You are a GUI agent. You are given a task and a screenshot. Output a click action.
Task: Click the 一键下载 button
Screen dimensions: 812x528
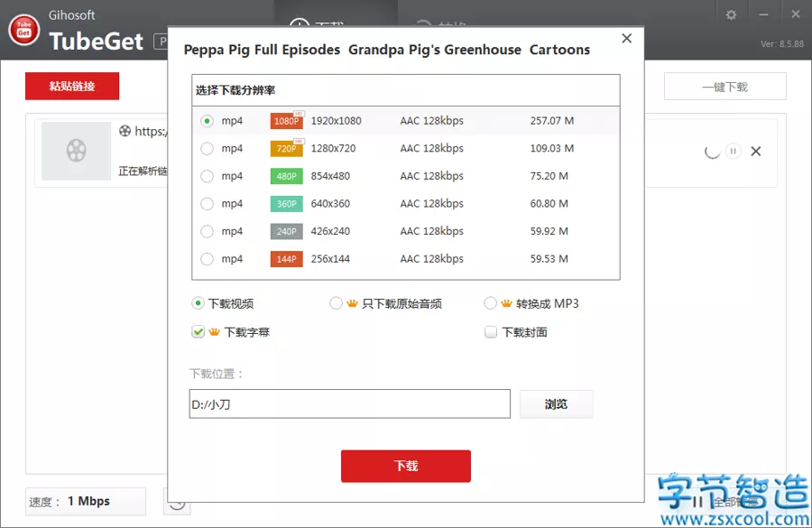coord(725,87)
